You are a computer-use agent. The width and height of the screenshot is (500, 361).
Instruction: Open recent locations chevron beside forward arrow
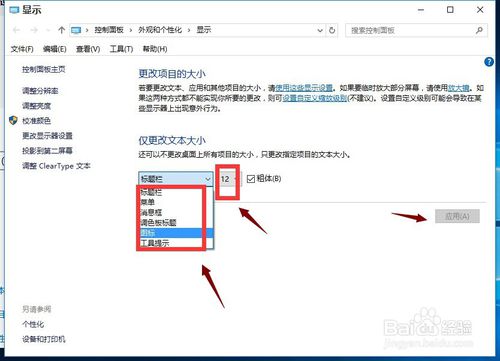(x=48, y=30)
